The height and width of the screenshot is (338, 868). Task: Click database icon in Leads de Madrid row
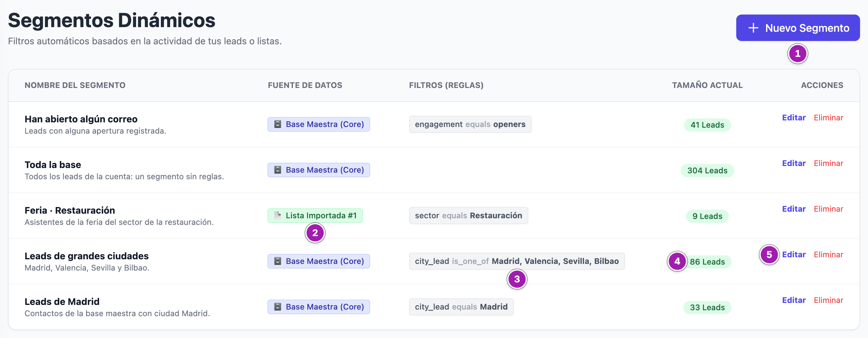click(x=278, y=307)
